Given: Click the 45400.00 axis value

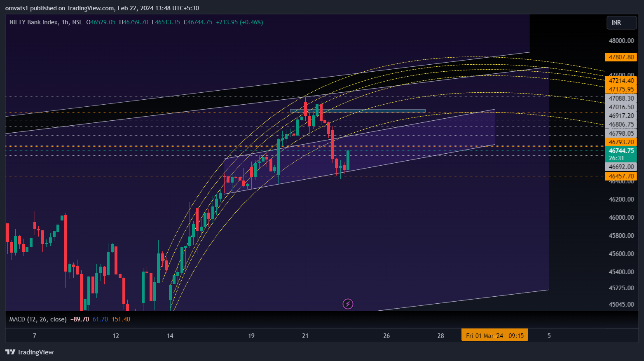Looking at the screenshot, I should pyautogui.click(x=621, y=272).
